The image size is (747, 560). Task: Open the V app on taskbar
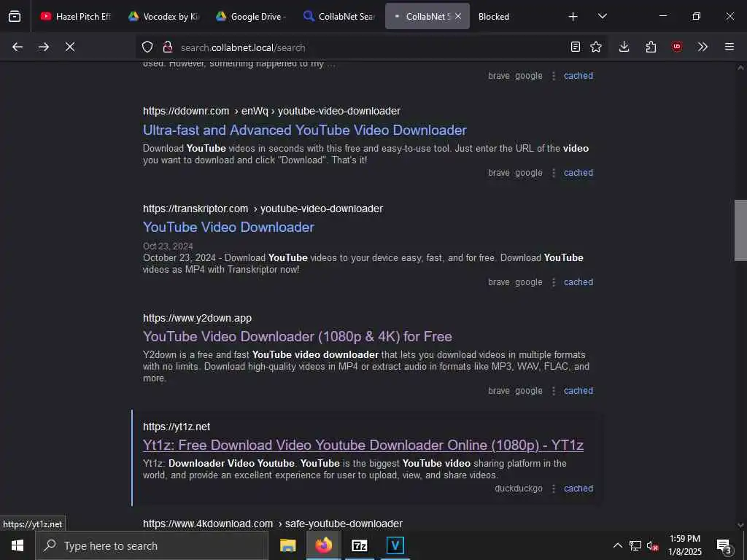point(395,545)
